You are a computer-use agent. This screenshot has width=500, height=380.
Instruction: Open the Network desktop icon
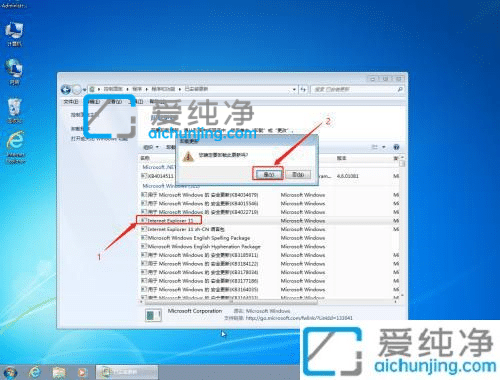pyautogui.click(x=14, y=72)
